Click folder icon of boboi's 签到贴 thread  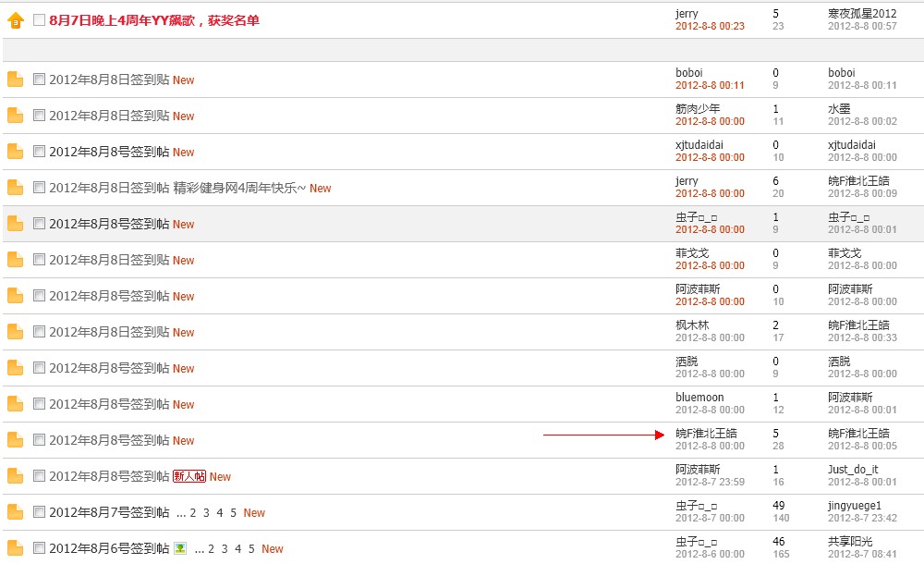tap(16, 80)
